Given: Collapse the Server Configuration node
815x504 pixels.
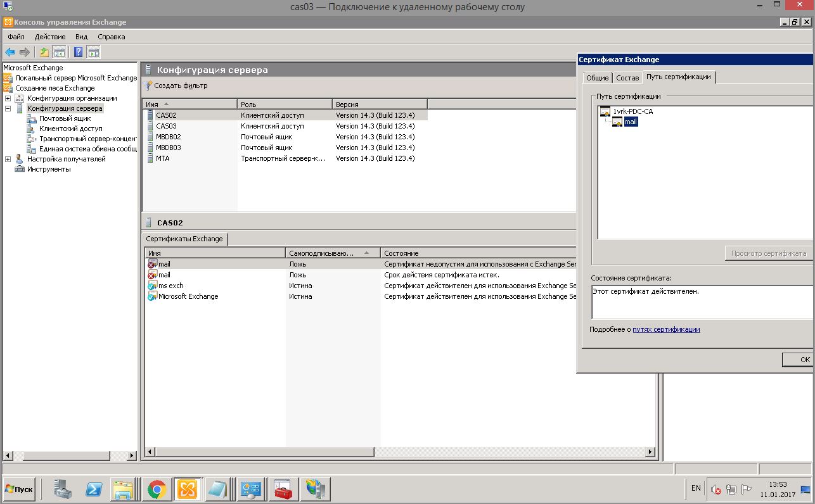Looking at the screenshot, I should click(x=8, y=108).
